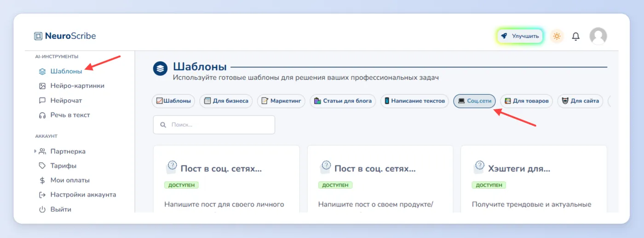Click the people icon beside Партнерка
This screenshot has width=644, height=238.
pyautogui.click(x=42, y=151)
